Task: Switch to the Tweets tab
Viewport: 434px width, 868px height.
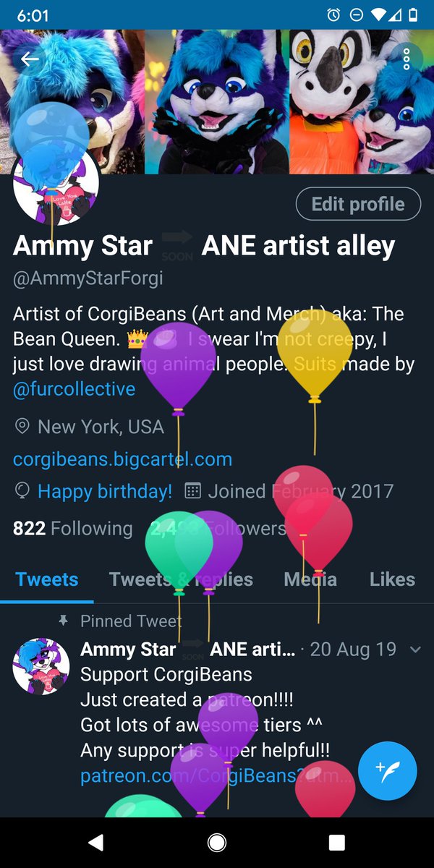Action: (47, 579)
